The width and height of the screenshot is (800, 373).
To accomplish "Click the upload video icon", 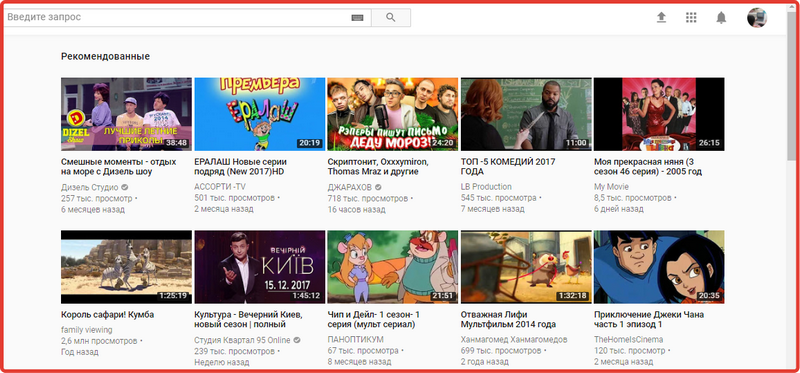I will 661,18.
